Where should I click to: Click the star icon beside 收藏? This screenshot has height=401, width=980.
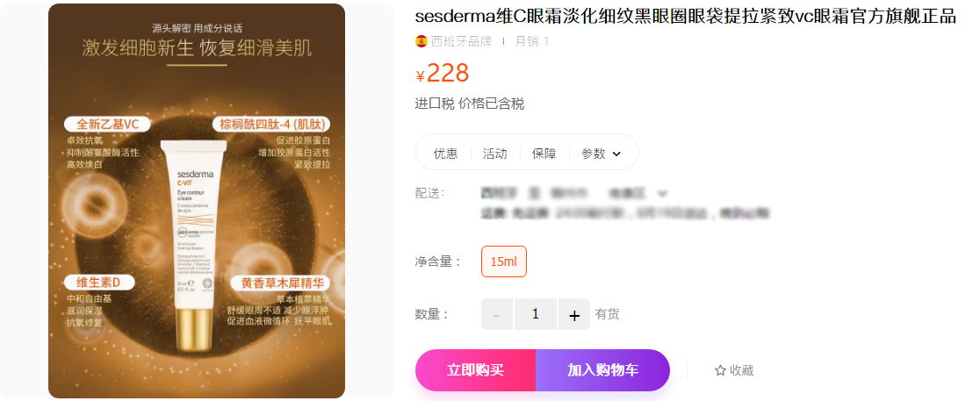point(720,370)
